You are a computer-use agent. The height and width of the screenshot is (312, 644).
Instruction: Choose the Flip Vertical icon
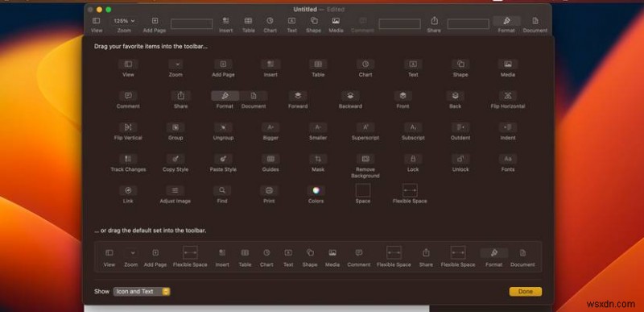pyautogui.click(x=128, y=127)
